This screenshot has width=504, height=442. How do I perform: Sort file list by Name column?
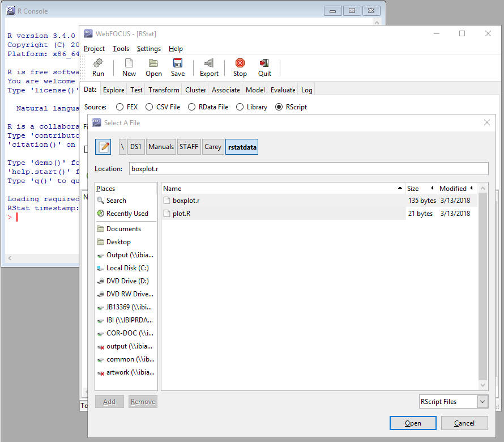pyautogui.click(x=283, y=189)
